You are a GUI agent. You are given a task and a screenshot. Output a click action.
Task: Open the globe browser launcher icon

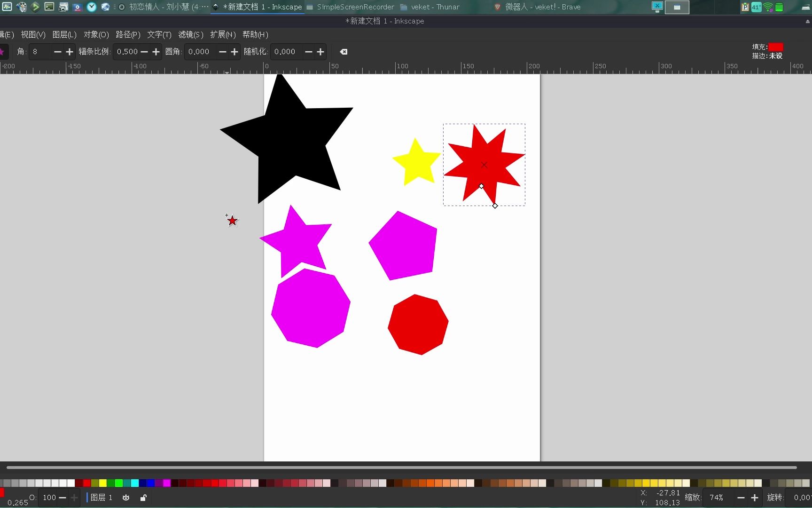[x=106, y=7]
